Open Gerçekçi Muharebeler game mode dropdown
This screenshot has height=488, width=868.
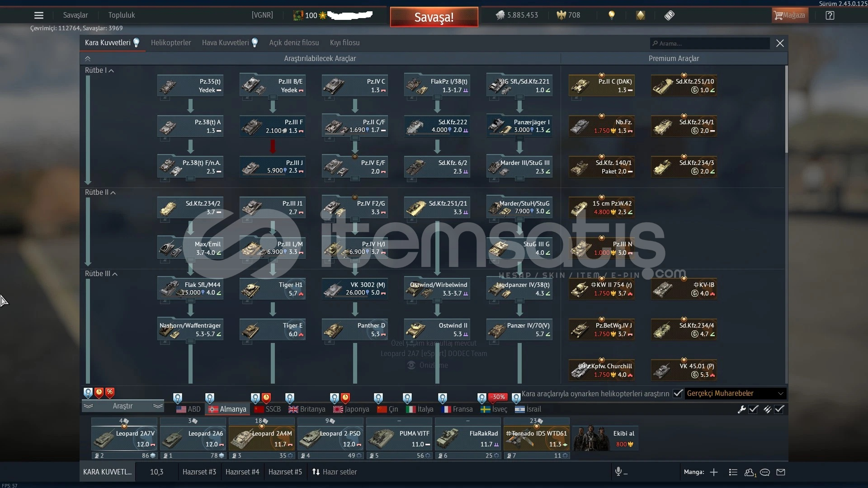pos(736,394)
